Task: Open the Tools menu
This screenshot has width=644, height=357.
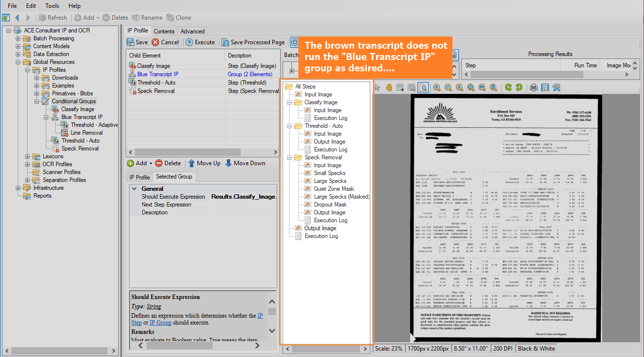Action: 52,6
